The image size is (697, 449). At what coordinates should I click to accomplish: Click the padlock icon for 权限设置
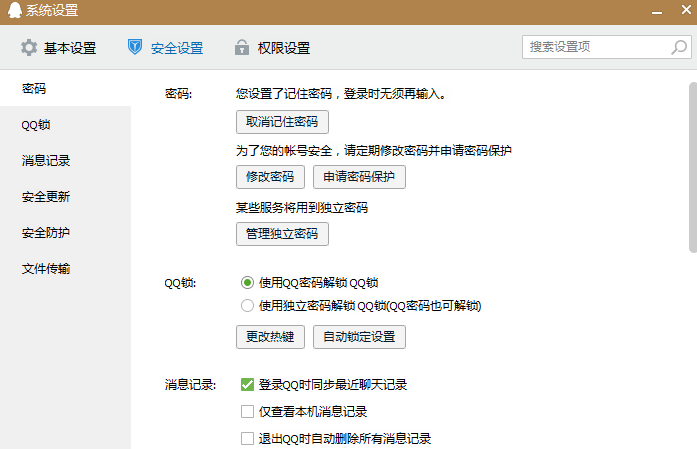tap(242, 47)
